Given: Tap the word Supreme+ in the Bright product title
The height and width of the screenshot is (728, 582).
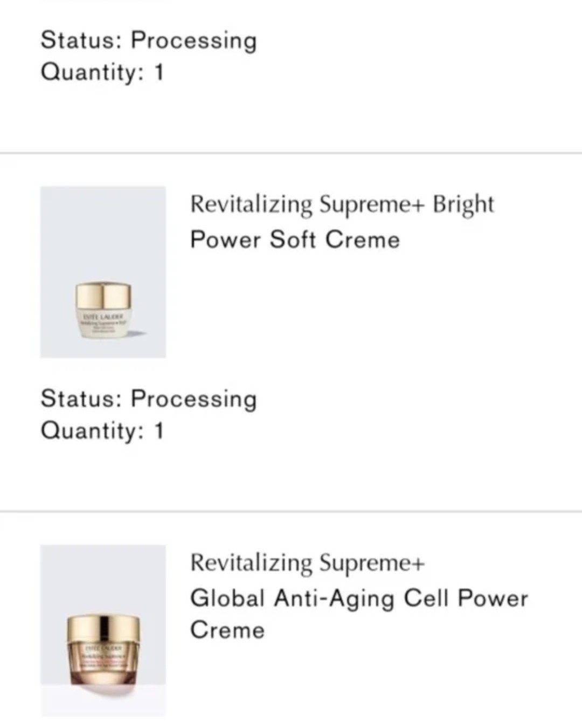Looking at the screenshot, I should point(372,204).
